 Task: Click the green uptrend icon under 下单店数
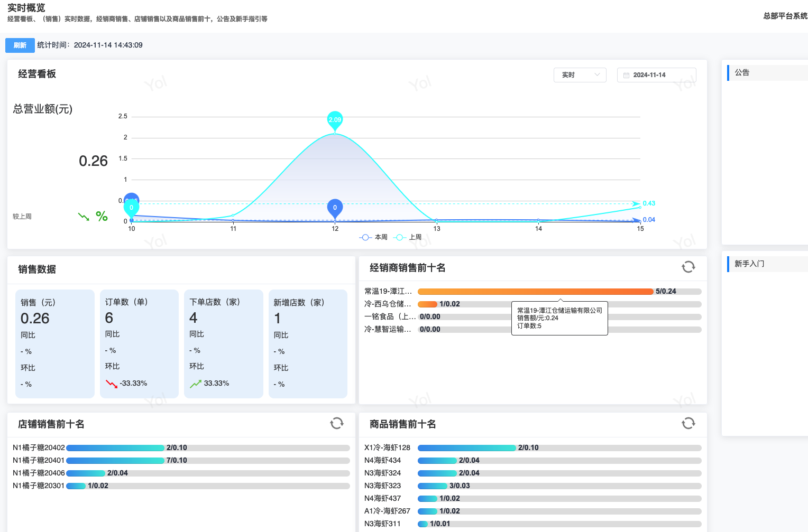[196, 384]
